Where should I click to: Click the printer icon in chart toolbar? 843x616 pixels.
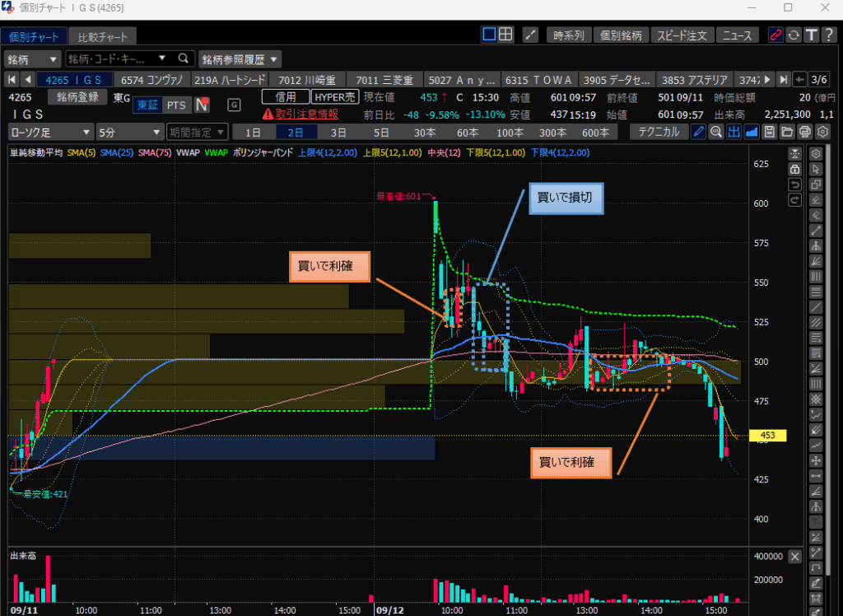click(x=804, y=132)
